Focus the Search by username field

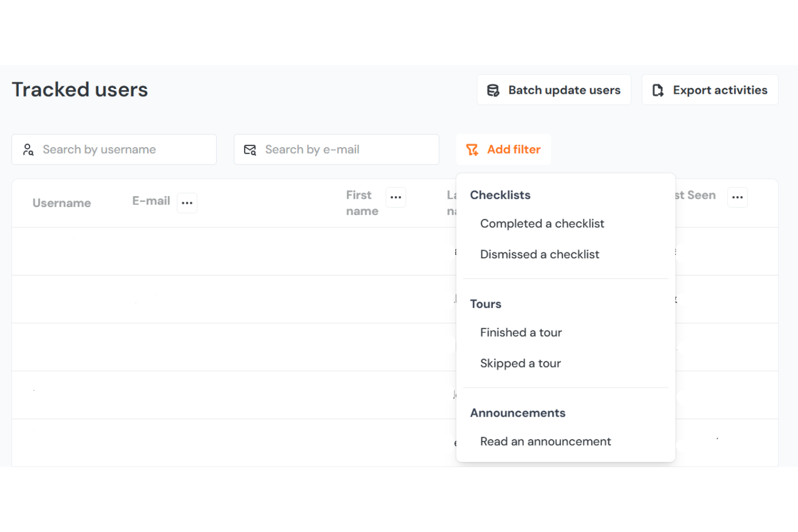(114, 149)
